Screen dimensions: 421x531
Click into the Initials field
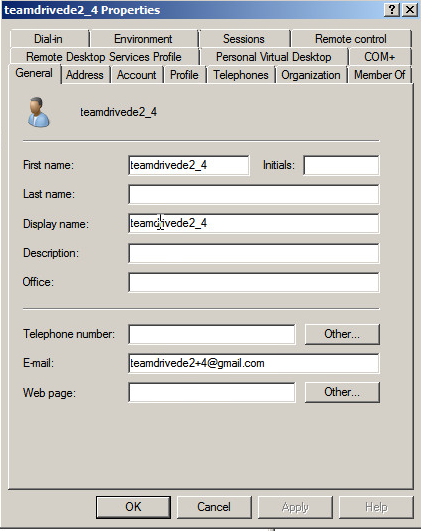tap(341, 165)
